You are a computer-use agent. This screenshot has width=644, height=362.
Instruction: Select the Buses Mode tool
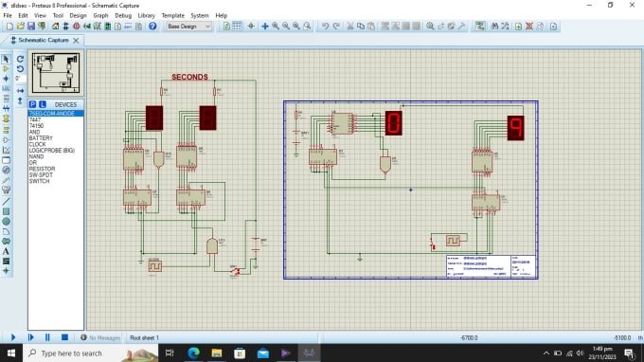point(6,108)
